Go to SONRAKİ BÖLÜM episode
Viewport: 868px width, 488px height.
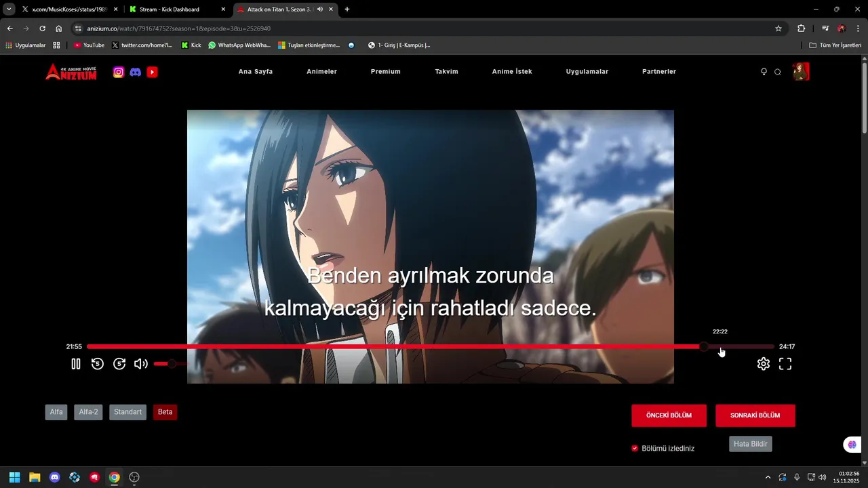coord(755,415)
